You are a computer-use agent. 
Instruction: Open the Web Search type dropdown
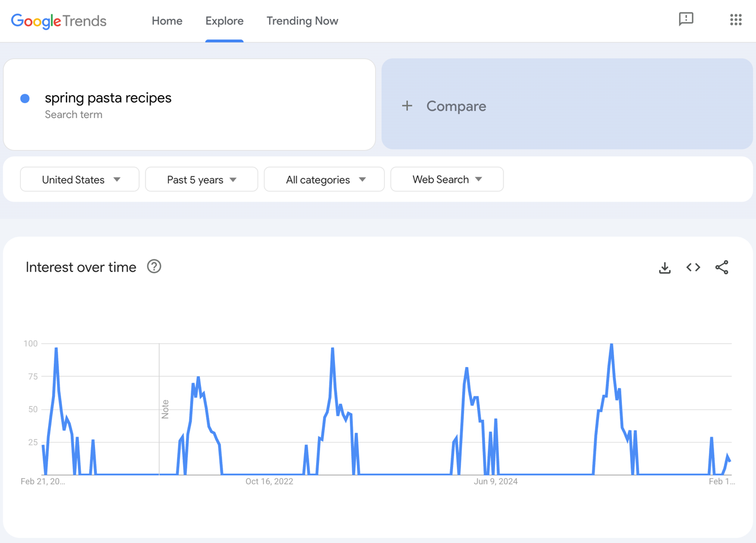click(x=447, y=179)
